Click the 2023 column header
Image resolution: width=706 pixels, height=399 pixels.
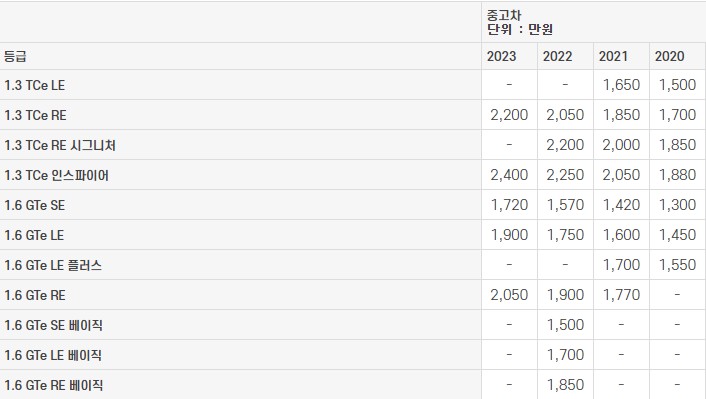pos(501,56)
